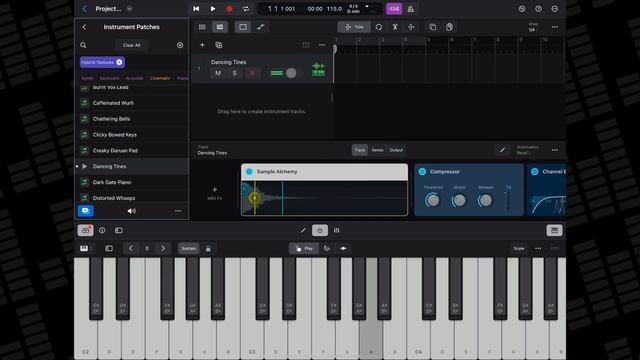Start recording with the red Record button
This screenshot has width=640, height=360.
click(229, 9)
